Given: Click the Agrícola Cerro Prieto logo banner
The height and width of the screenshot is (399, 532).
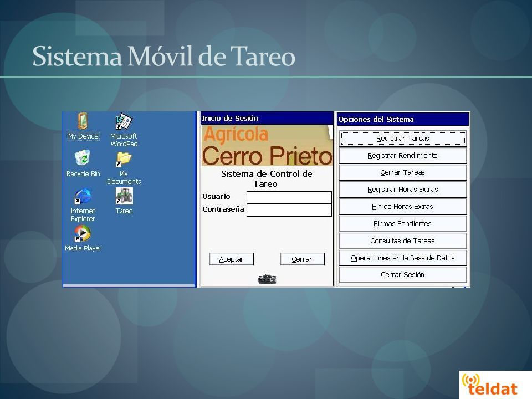Looking at the screenshot, I should [x=267, y=145].
